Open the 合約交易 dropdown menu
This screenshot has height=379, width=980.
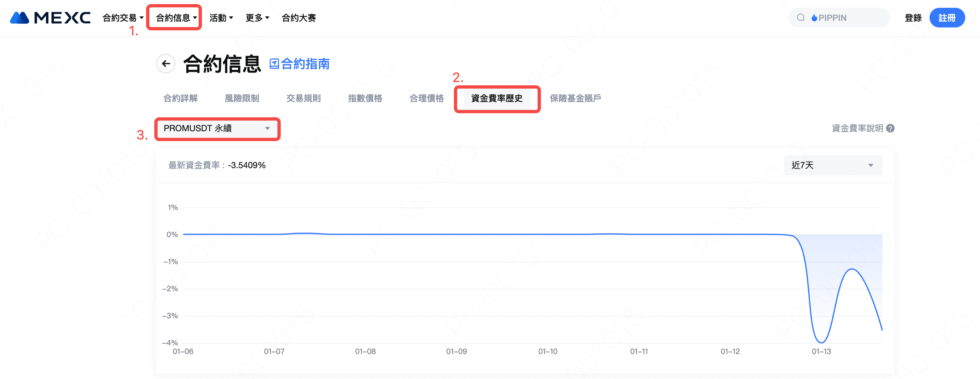tap(122, 18)
